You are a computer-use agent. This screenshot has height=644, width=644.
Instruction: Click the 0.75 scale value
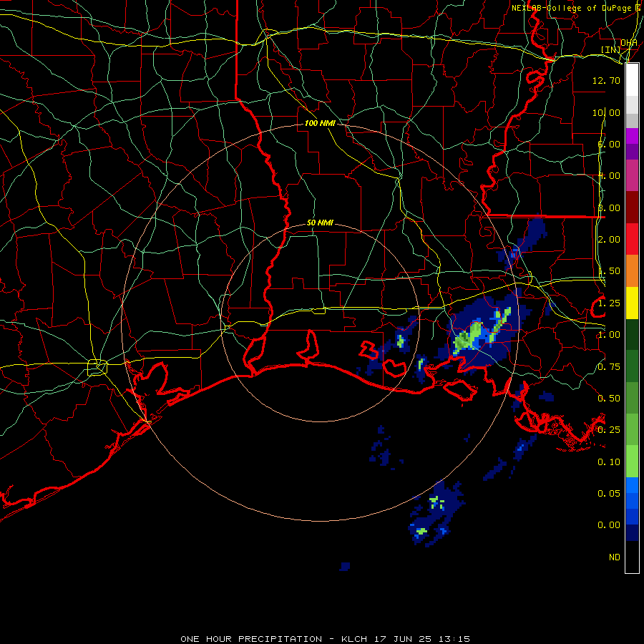click(609, 367)
